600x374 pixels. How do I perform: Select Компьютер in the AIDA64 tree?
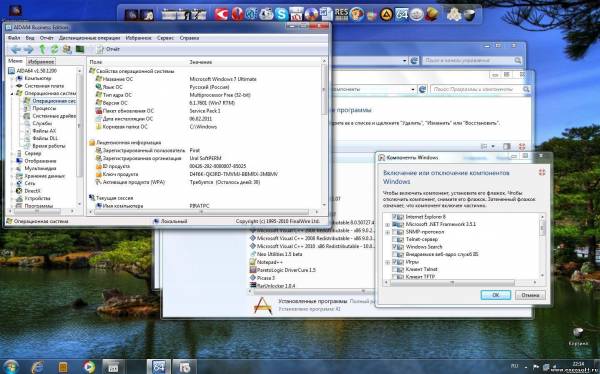(x=38, y=78)
